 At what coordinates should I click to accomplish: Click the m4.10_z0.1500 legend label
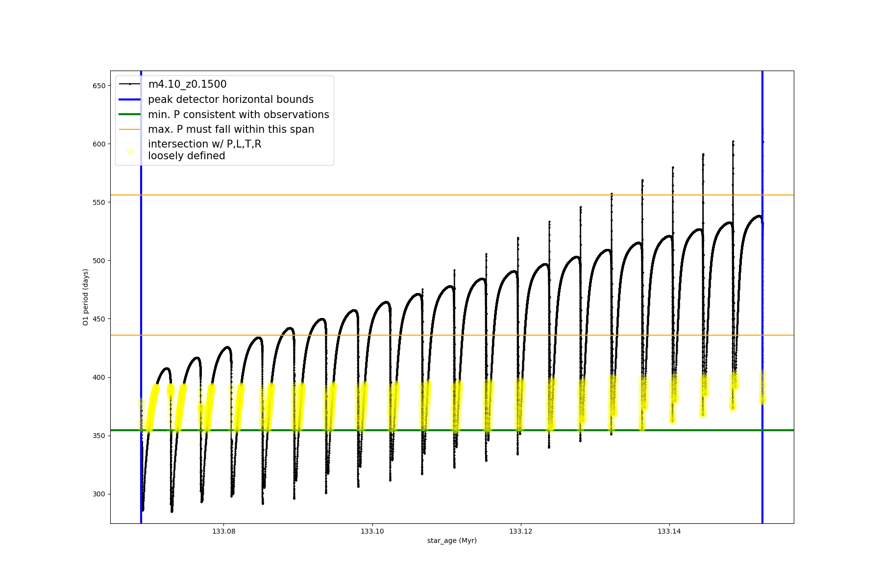(187, 84)
